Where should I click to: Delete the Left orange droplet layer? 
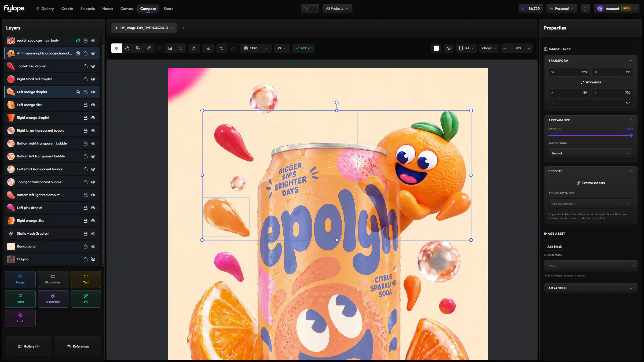click(78, 92)
